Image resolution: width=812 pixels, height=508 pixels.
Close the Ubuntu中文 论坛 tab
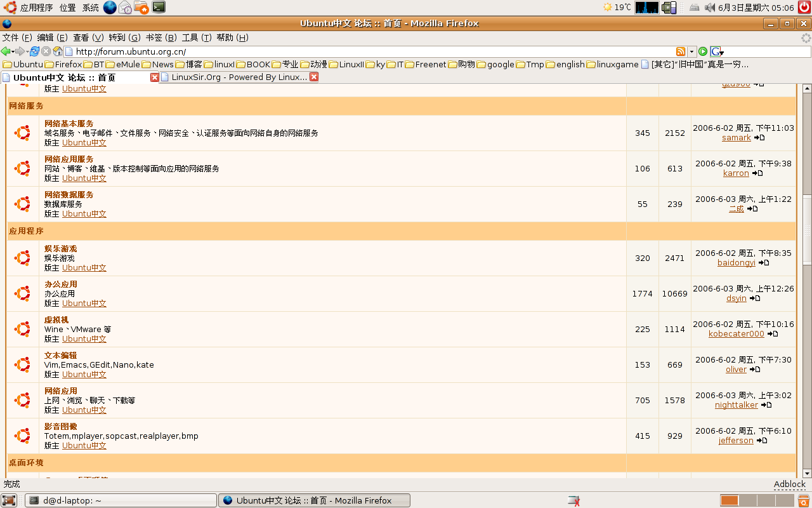[x=155, y=77]
